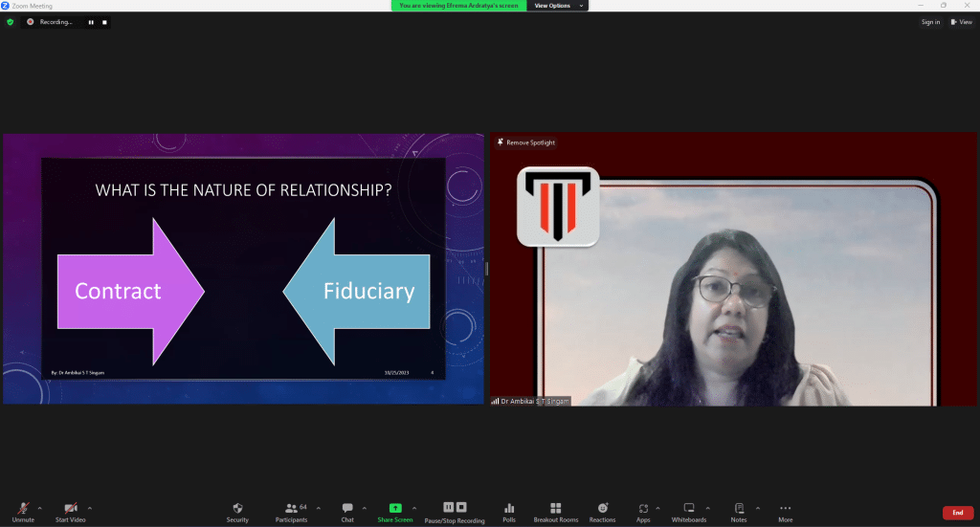Open the Reactions menu
Screen dimensions: 980x527
point(602,509)
